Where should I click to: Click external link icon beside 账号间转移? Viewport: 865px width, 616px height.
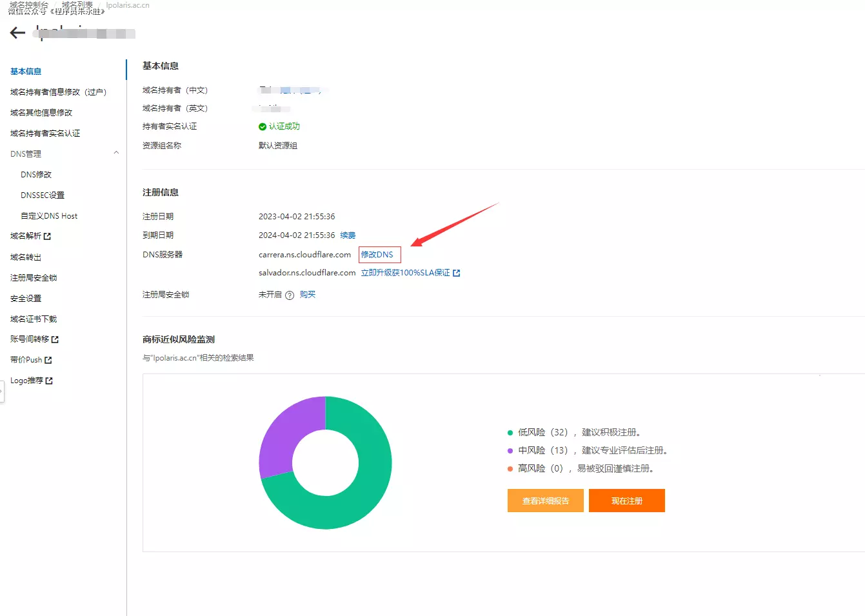click(55, 339)
